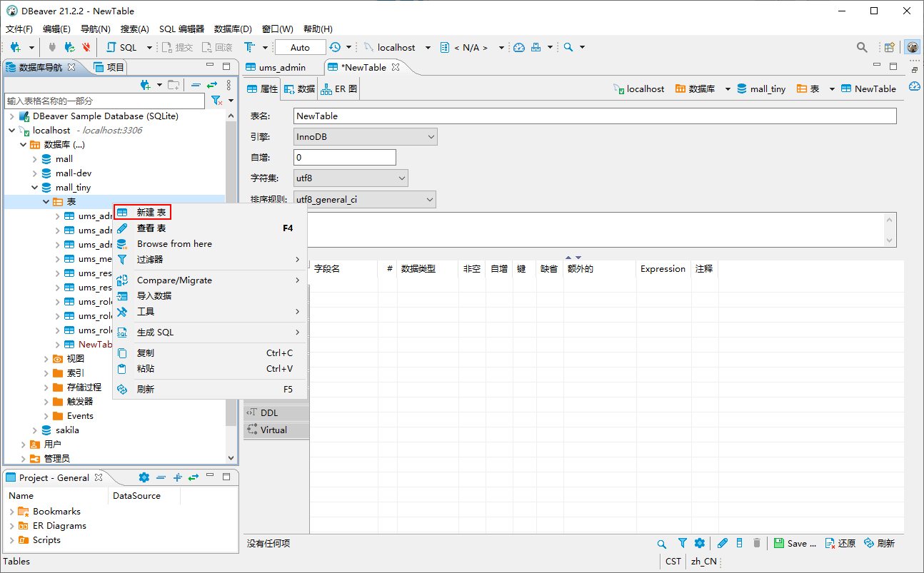Image resolution: width=924 pixels, height=573 pixels.
Task: Open the 过滤器 submenu
Action: point(211,259)
